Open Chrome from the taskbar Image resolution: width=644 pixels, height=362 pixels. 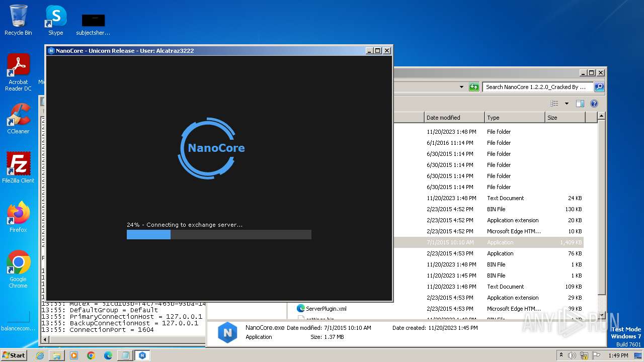(x=91, y=355)
